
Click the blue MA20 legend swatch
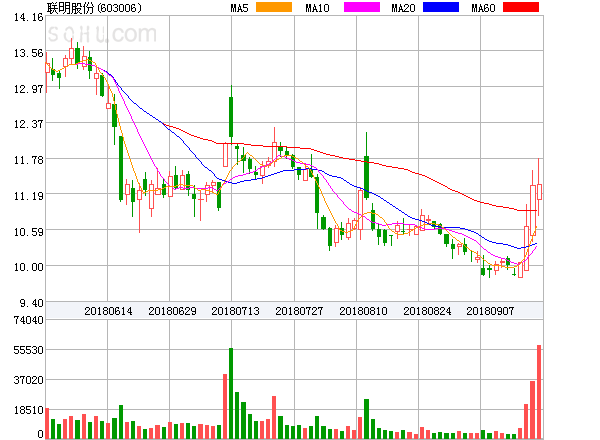coord(441,7)
